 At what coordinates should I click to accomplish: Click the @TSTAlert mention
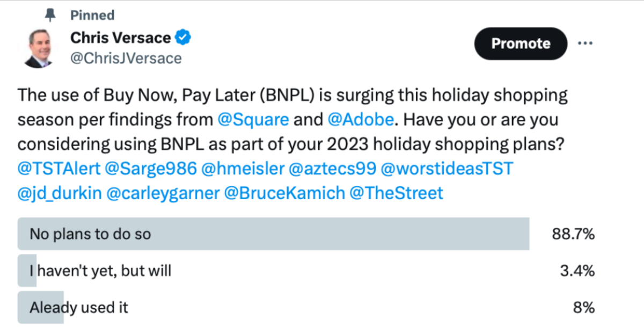(x=59, y=169)
